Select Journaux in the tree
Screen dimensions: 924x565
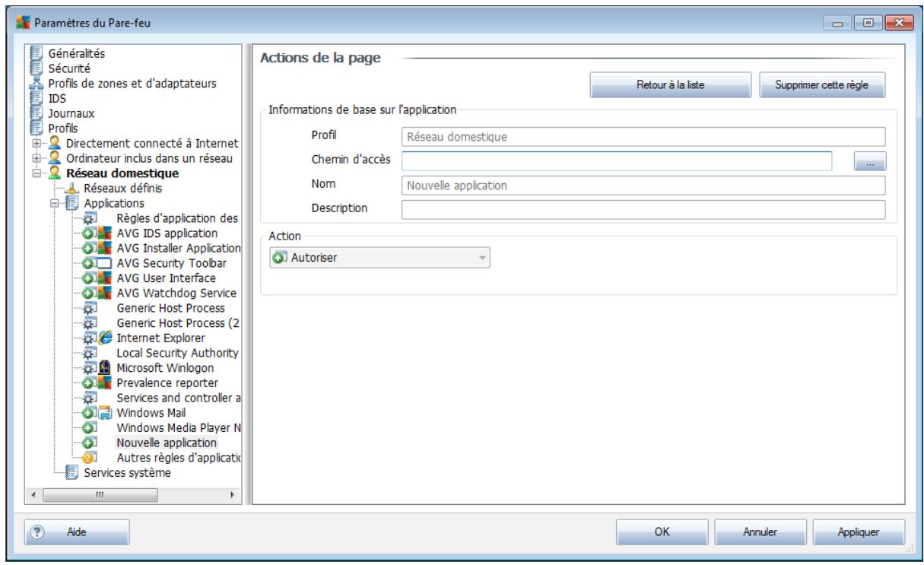point(71,113)
